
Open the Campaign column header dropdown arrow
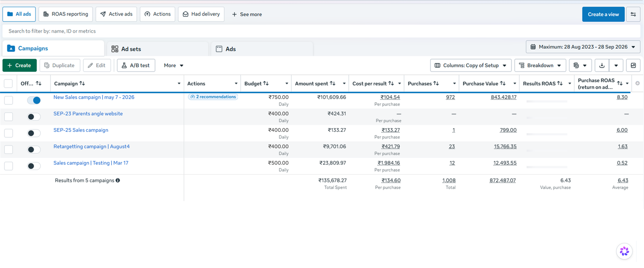coord(179,83)
